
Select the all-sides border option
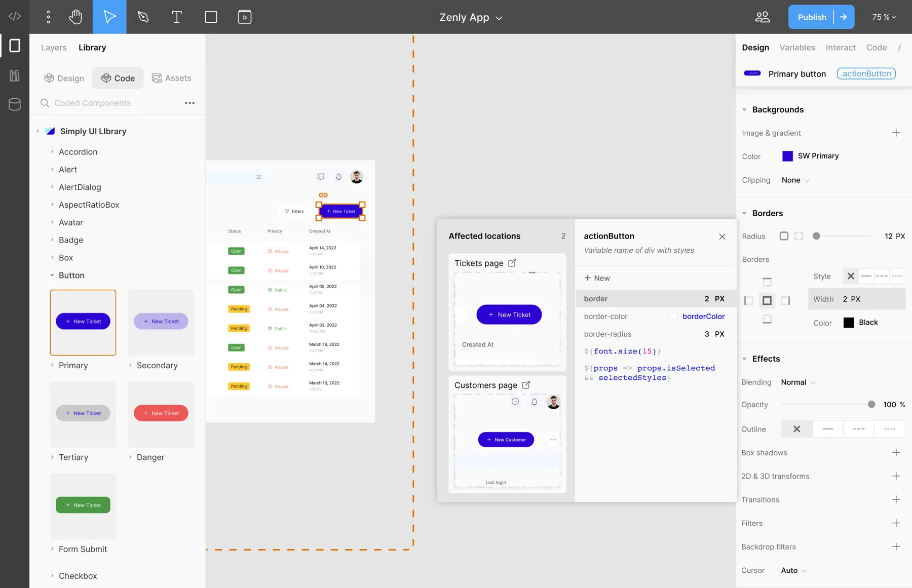point(767,301)
